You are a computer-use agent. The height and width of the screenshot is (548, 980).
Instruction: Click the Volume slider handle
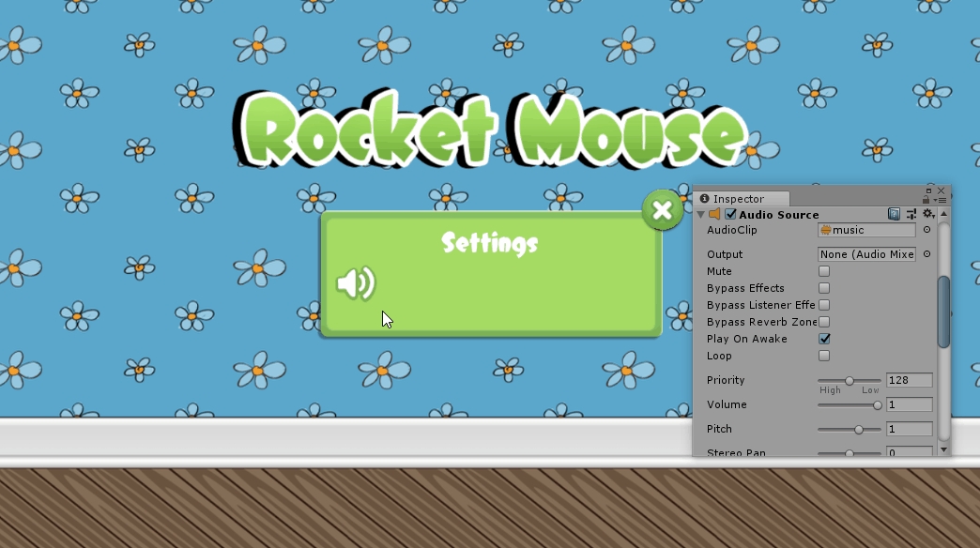point(878,405)
